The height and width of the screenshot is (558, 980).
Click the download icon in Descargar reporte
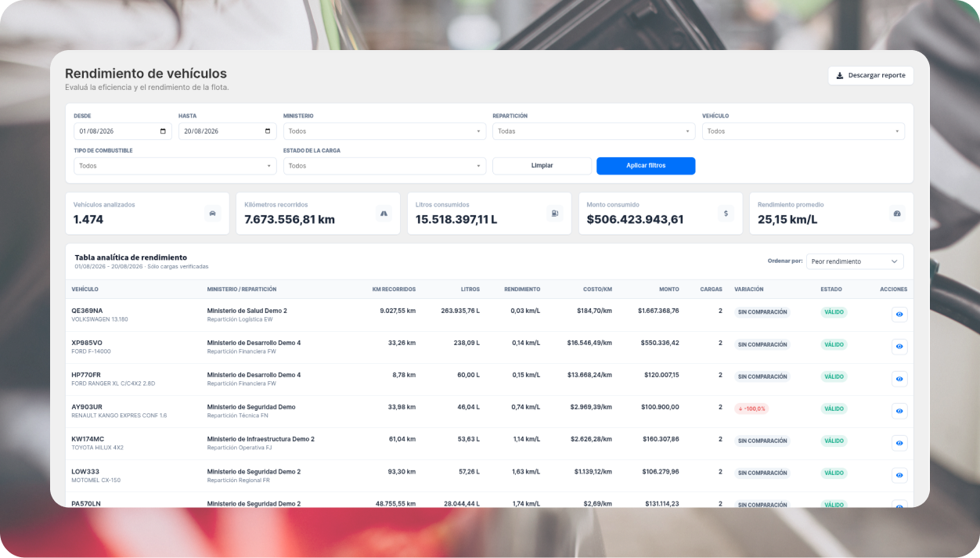(840, 76)
